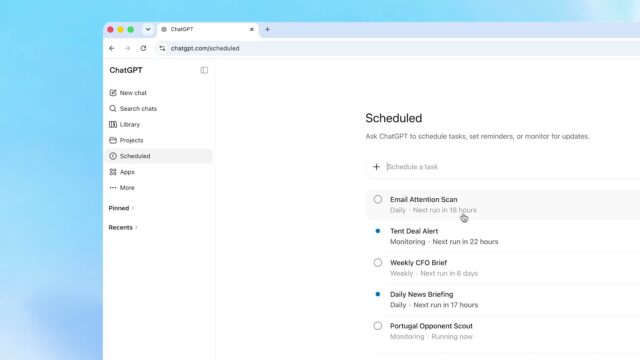Click the More ellipsis icon
Screen dimensions: 640x360
pyautogui.click(x=113, y=188)
